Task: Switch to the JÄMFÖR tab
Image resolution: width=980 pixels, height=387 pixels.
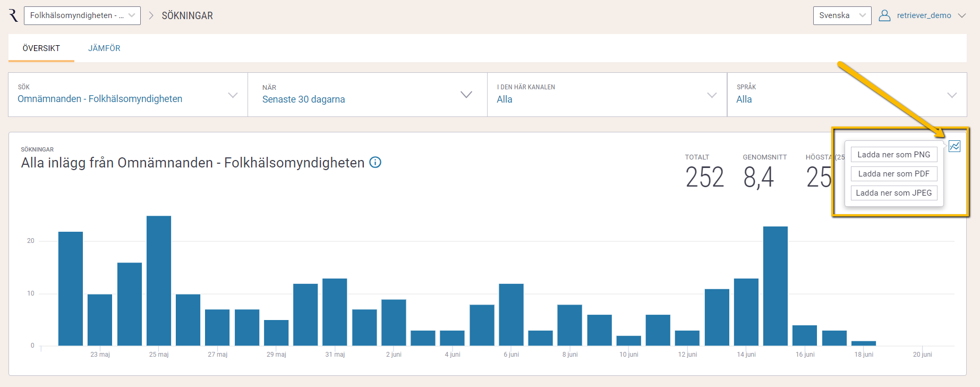Action: pos(104,48)
